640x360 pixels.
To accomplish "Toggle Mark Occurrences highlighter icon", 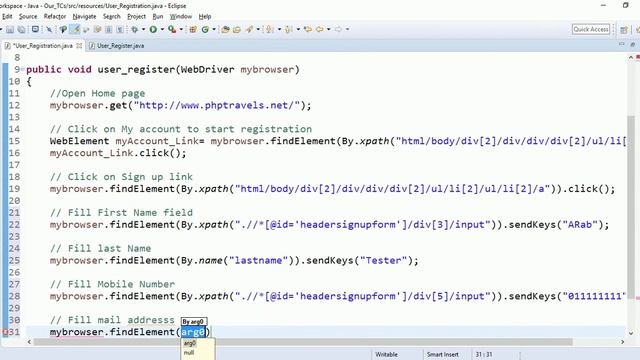I will [75, 29].
